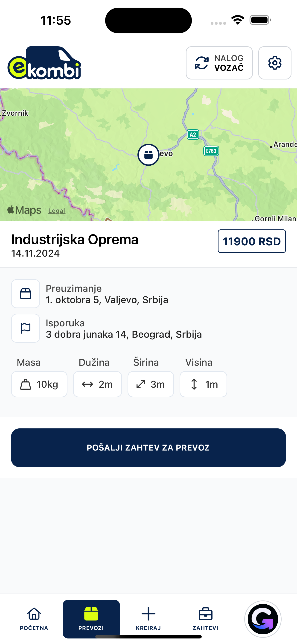Switch to the ZAHTEVI briefcase tab
The width and height of the screenshot is (297, 644).
pos(206,618)
